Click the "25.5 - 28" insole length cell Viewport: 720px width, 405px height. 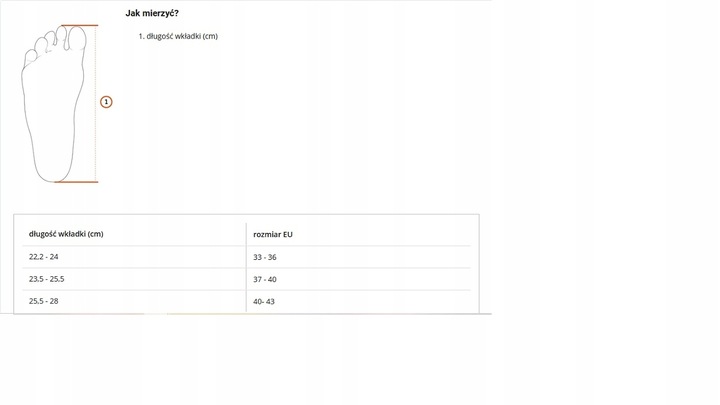[x=44, y=301]
